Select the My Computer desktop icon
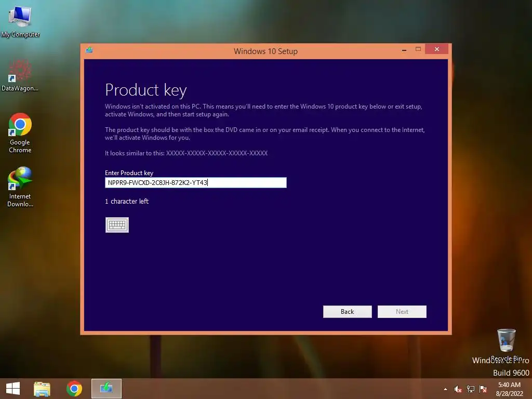The image size is (532, 399). [20, 21]
